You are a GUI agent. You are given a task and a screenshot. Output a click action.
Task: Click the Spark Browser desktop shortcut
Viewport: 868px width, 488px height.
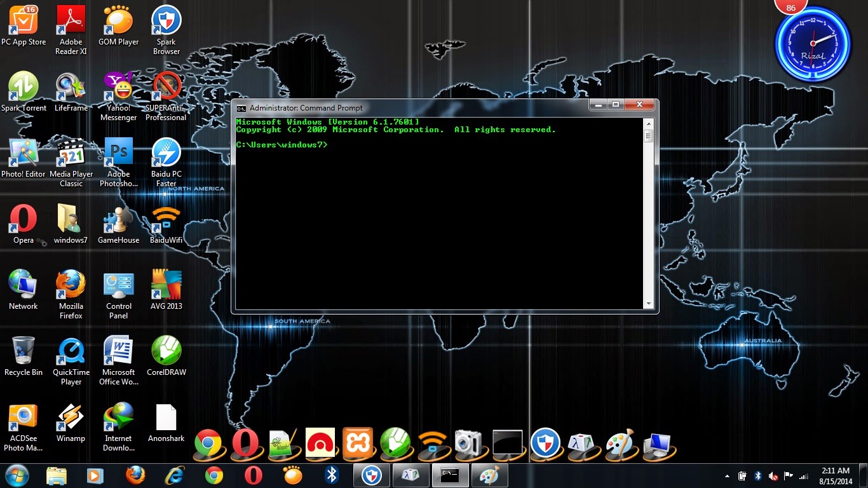click(166, 30)
